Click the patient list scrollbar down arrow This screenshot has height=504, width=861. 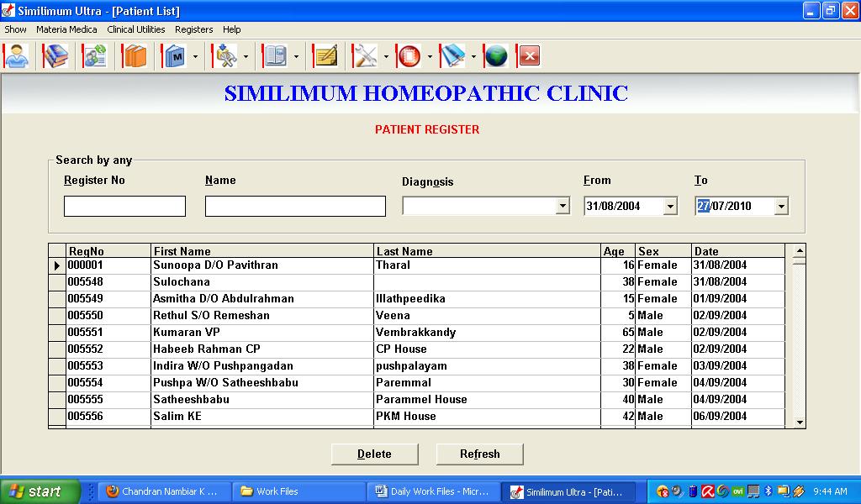[x=799, y=423]
